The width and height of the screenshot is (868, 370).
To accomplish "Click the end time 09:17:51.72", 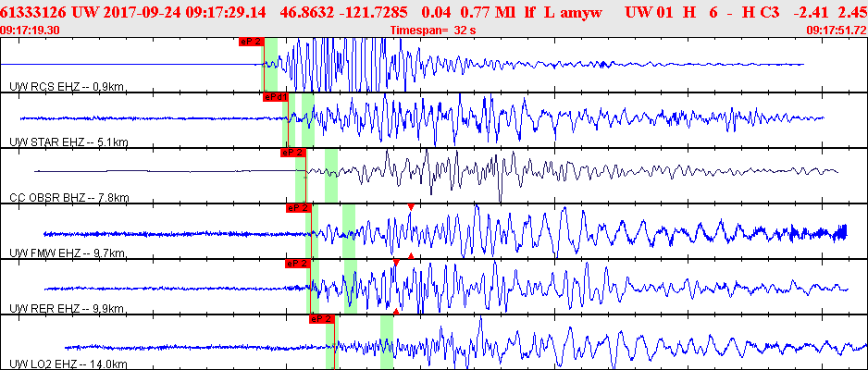I will [x=837, y=31].
